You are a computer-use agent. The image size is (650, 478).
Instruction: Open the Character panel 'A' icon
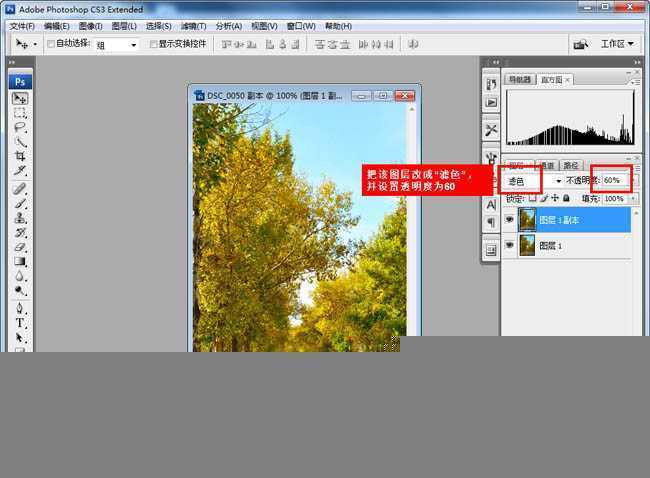coord(491,205)
